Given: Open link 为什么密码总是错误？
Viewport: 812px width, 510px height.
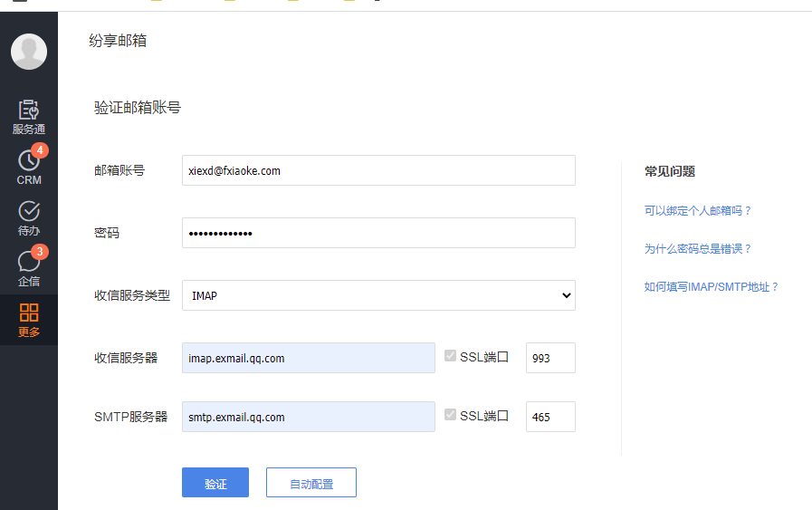Looking at the screenshot, I should (x=698, y=249).
